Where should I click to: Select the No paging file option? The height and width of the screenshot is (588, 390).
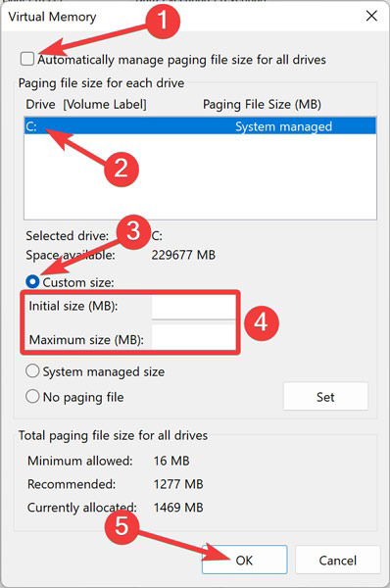pyautogui.click(x=32, y=396)
